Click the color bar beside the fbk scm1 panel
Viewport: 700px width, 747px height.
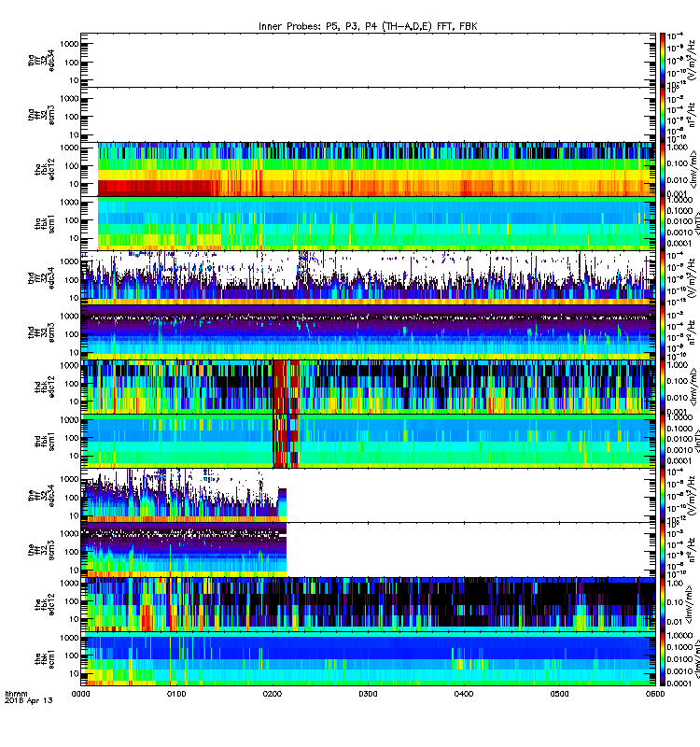pyautogui.click(x=663, y=659)
